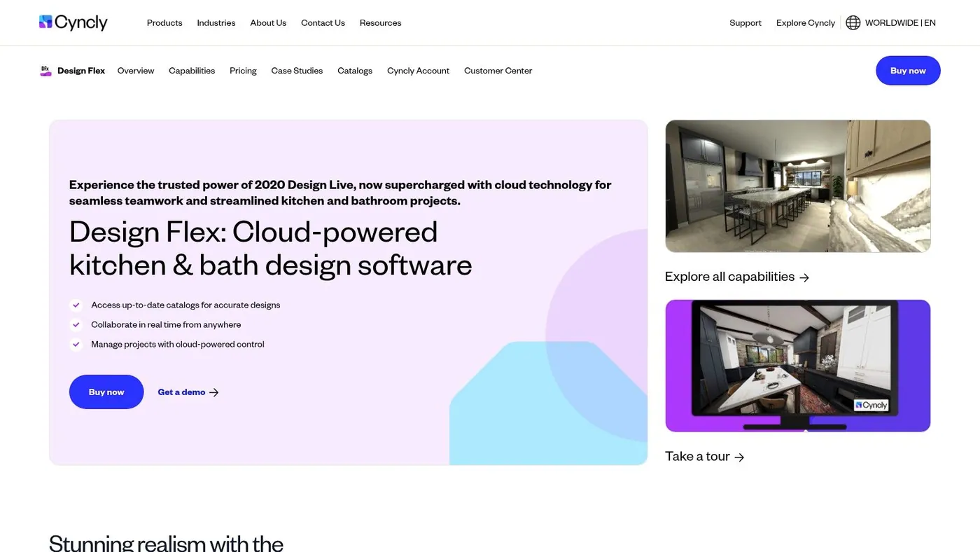980x552 pixels.
Task: Click the arrow next to Explore all capabilities
Action: click(804, 277)
